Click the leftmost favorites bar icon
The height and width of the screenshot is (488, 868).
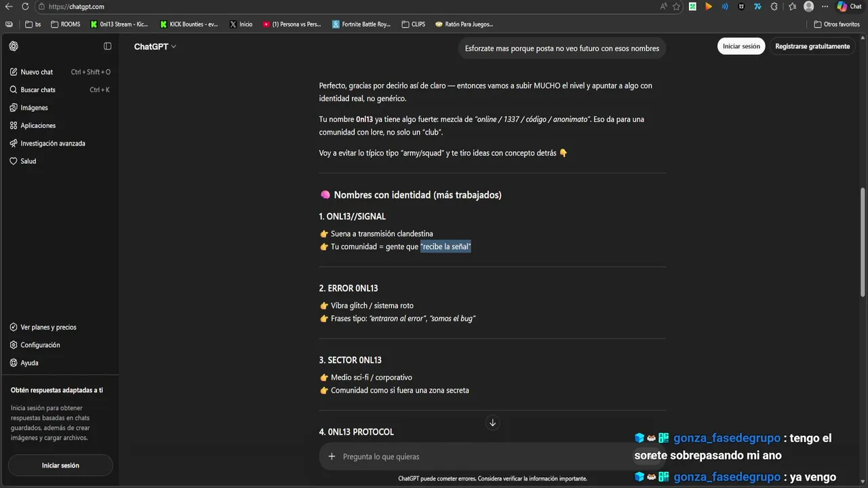coord(9,24)
